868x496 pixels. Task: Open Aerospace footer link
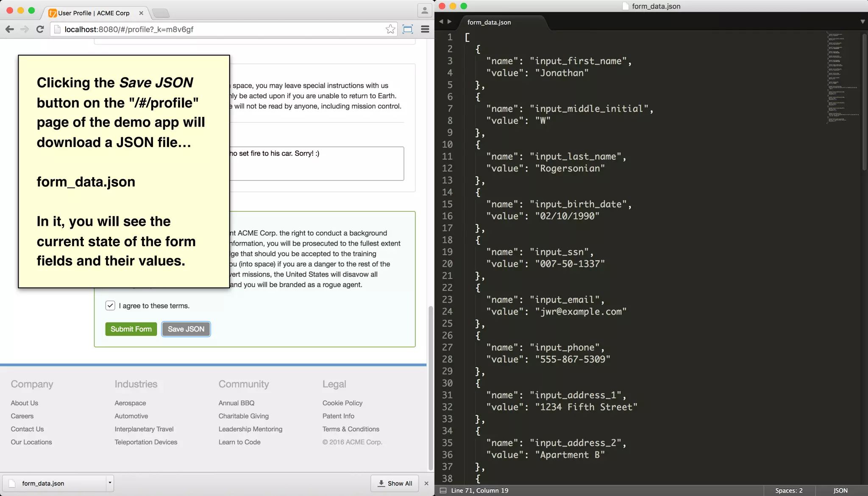[130, 403]
